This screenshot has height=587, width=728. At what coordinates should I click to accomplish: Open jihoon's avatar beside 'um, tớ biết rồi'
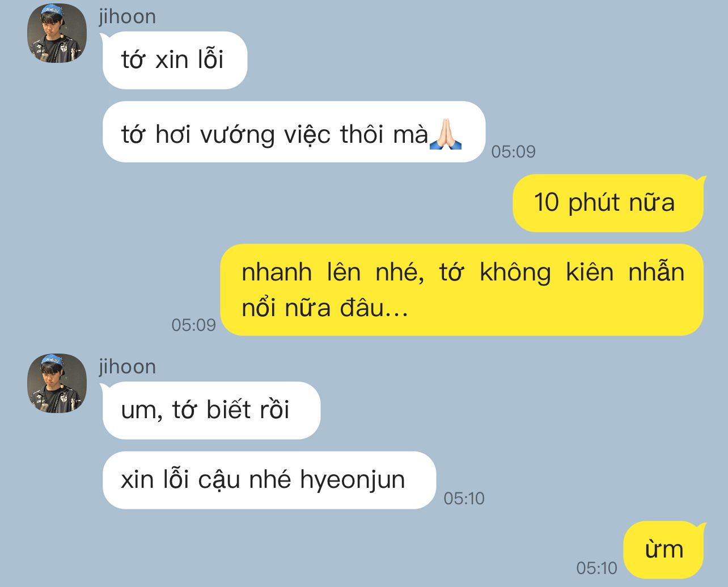click(57, 384)
